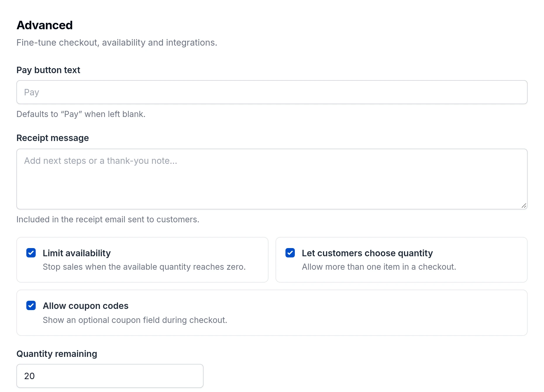The image size is (544, 392).
Task: Grab the receipt textarea resize handle
Action: pyautogui.click(x=524, y=206)
